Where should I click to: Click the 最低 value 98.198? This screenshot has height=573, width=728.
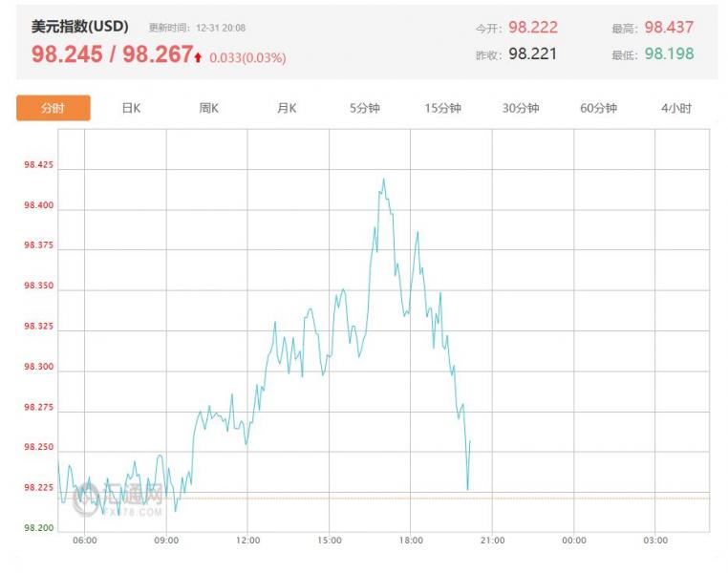669,53
